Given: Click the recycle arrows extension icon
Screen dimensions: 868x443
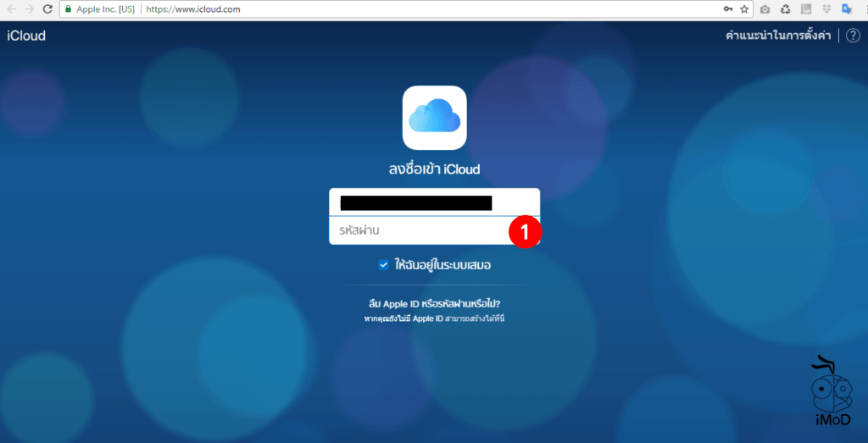Looking at the screenshot, I should point(785,8).
